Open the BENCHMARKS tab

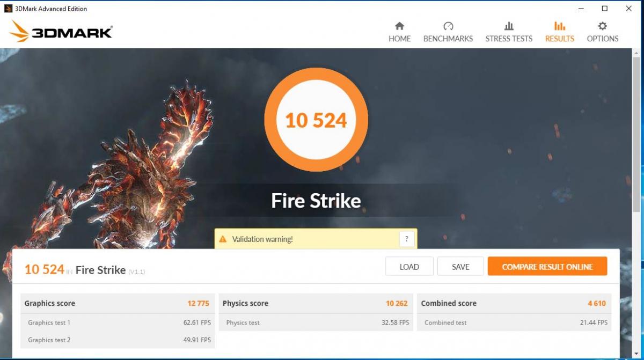pyautogui.click(x=448, y=32)
